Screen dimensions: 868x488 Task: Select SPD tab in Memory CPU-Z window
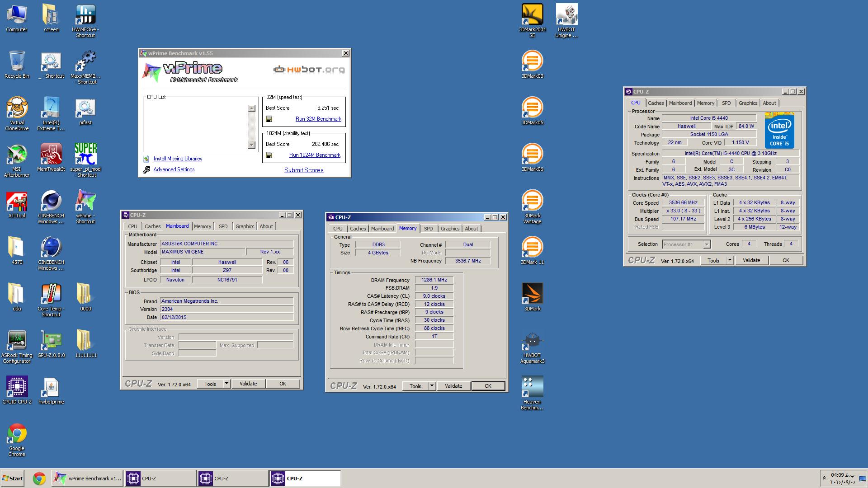[428, 229]
